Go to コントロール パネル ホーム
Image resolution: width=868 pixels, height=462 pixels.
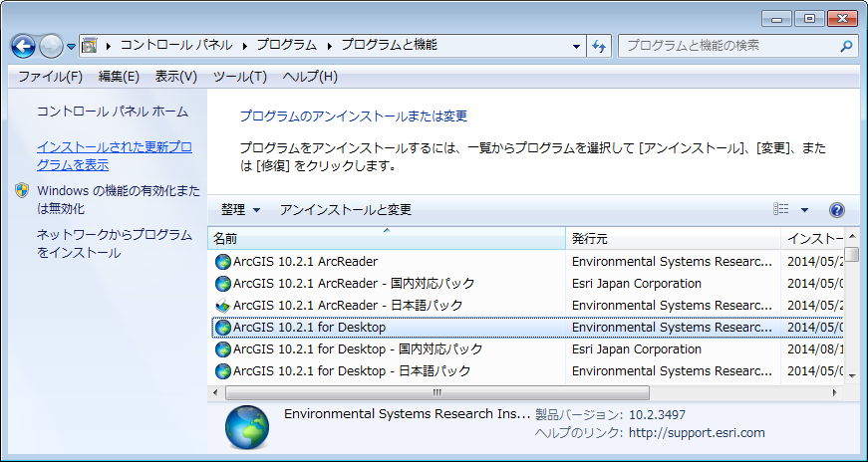coord(113,112)
